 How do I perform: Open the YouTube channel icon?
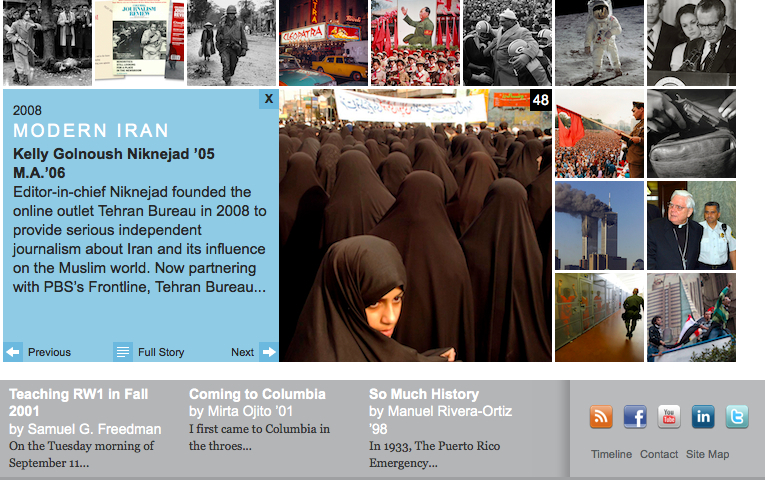pos(669,417)
